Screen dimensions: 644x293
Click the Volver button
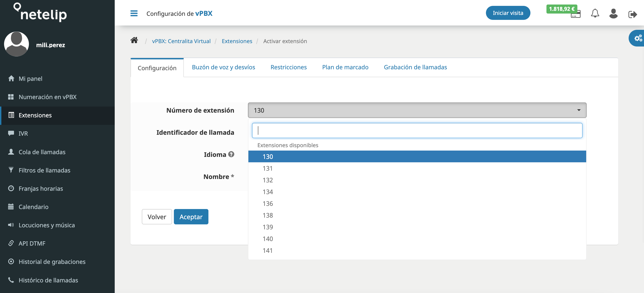click(157, 216)
